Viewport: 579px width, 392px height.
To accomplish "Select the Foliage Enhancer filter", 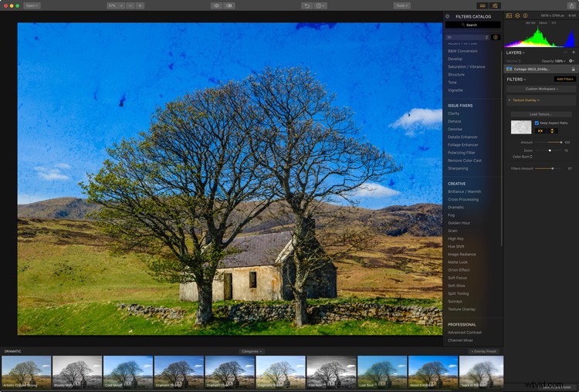I will [462, 145].
